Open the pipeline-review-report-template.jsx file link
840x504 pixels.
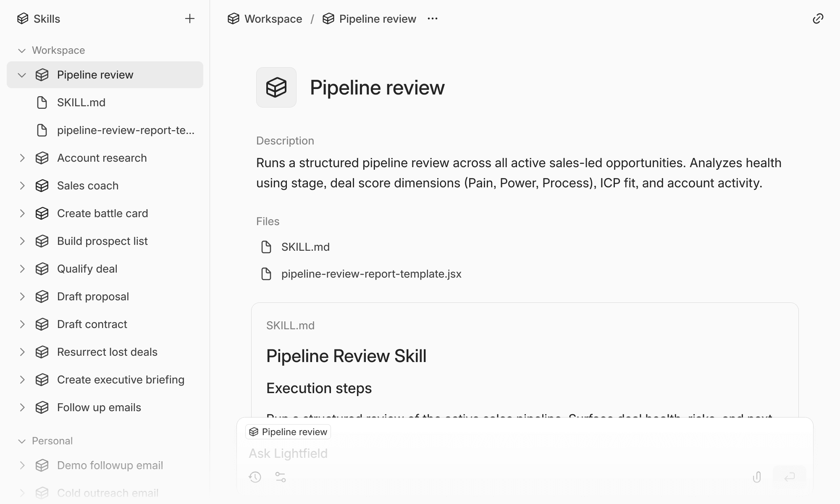click(x=371, y=274)
